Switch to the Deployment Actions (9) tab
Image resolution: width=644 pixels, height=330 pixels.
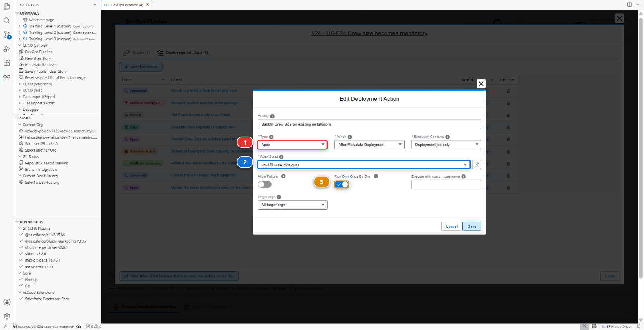183,53
